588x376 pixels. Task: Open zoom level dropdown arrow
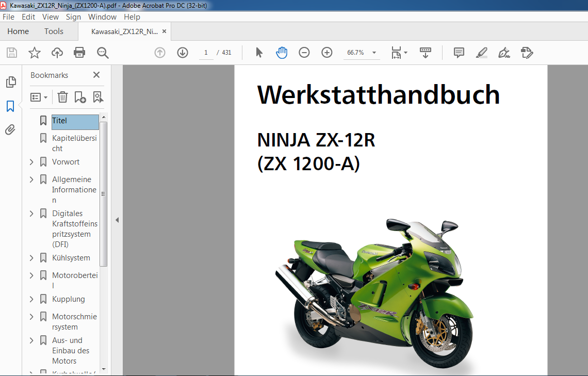point(374,53)
